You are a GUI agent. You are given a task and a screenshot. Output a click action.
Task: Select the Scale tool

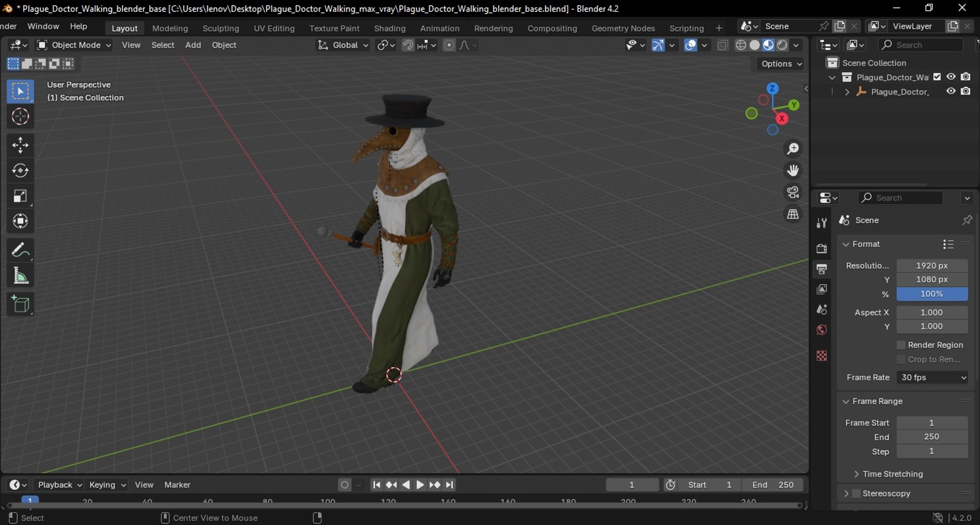tap(20, 196)
